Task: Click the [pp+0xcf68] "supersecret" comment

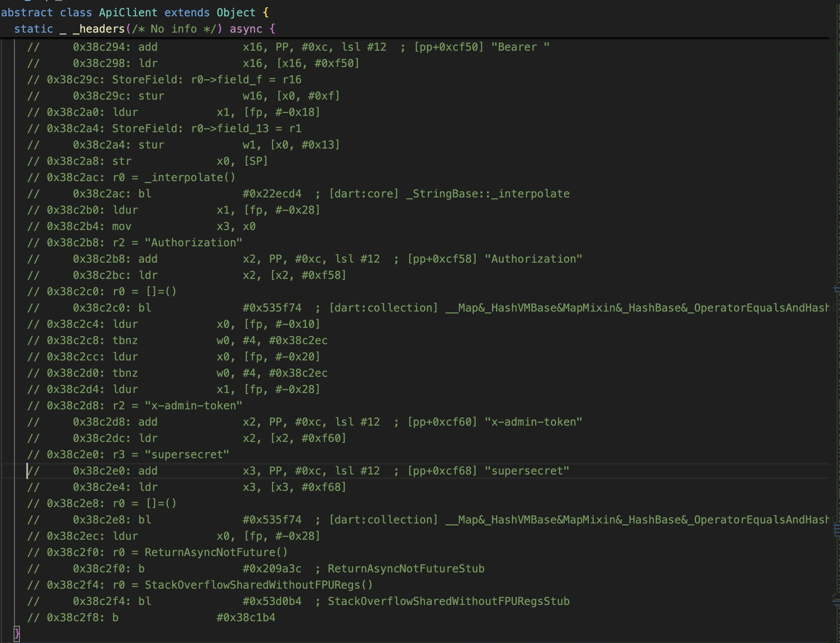Action: [x=488, y=471]
